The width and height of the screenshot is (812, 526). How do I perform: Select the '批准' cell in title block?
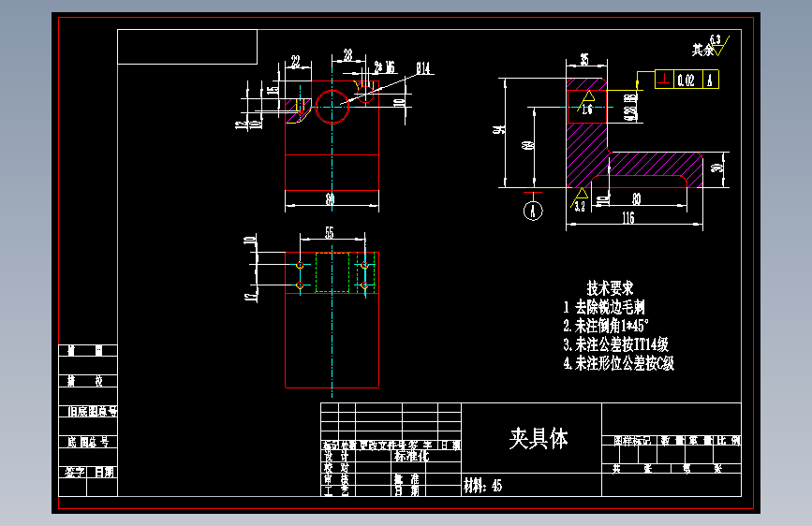tap(406, 479)
